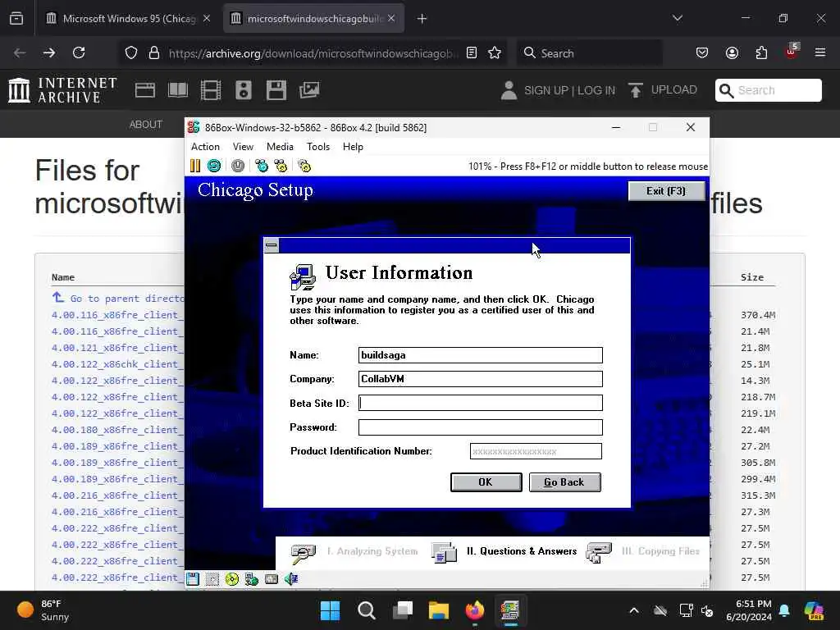
Task: Open the Web archive icon in Archive navbar
Action: [x=144, y=90]
